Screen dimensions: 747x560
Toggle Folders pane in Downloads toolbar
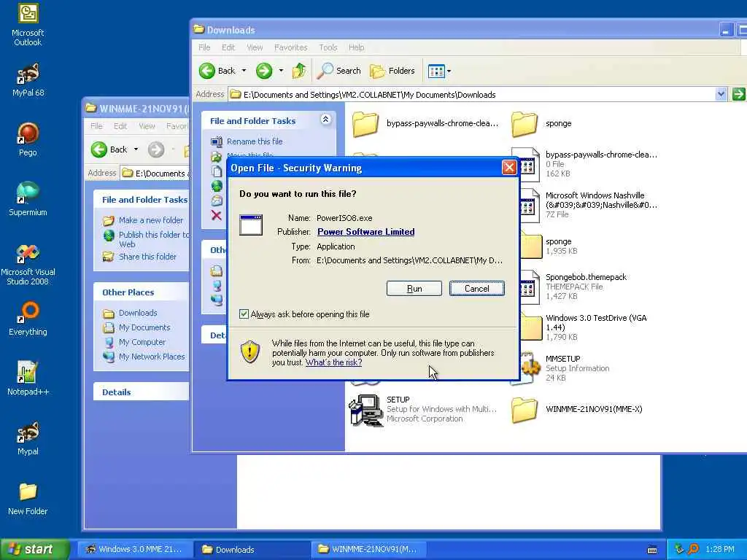point(392,71)
